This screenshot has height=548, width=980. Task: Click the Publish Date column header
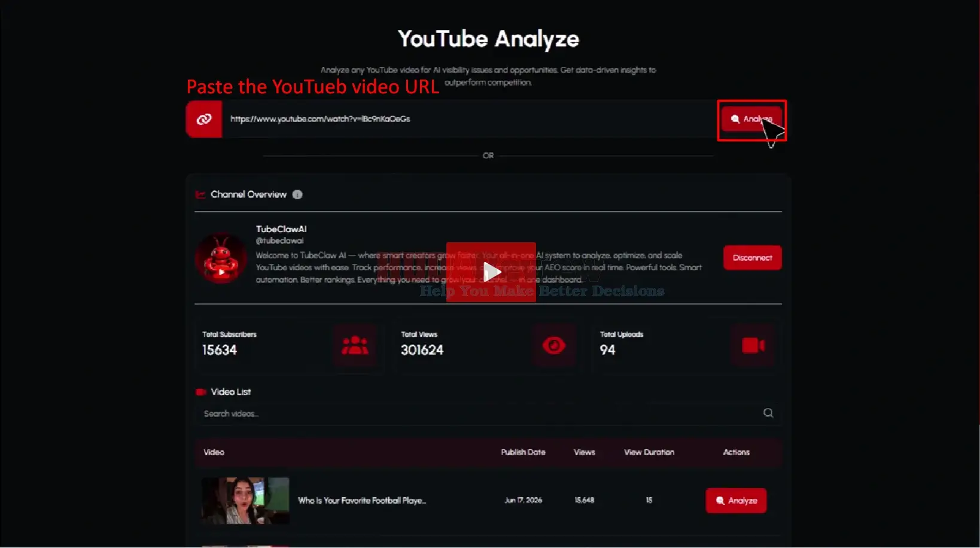pos(523,452)
